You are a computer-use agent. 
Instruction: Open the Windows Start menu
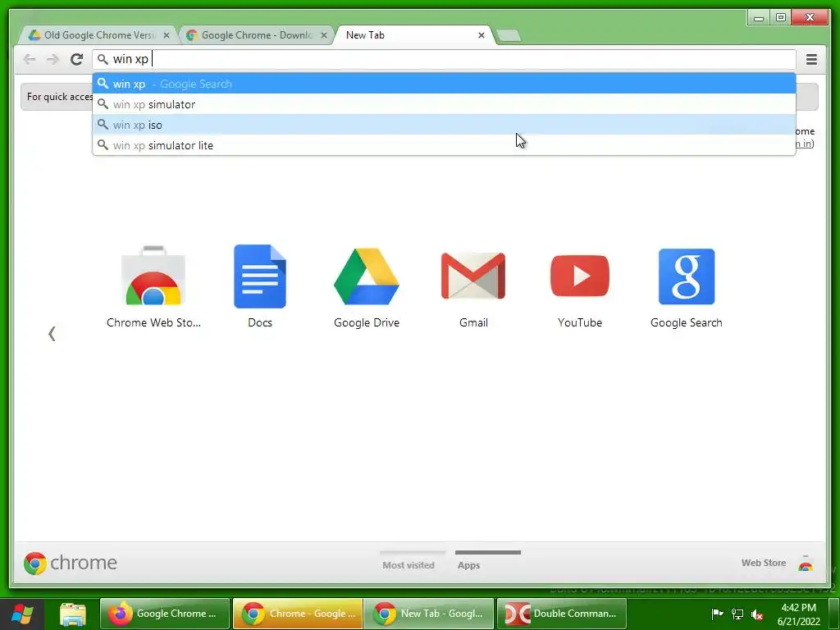click(22, 614)
